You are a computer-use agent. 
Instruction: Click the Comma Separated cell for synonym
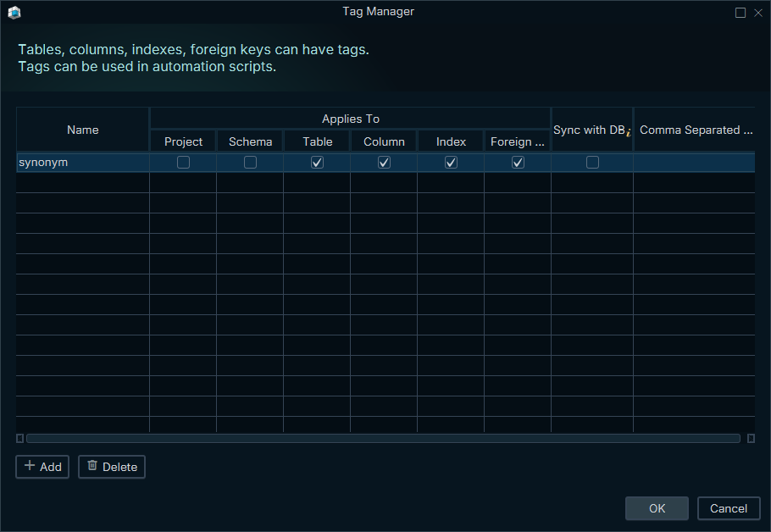tap(694, 163)
